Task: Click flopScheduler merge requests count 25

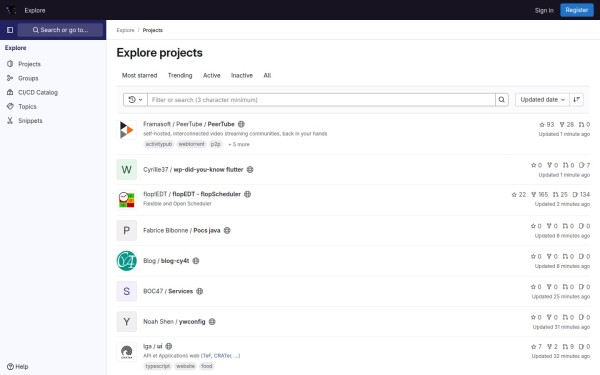Action: click(x=560, y=195)
